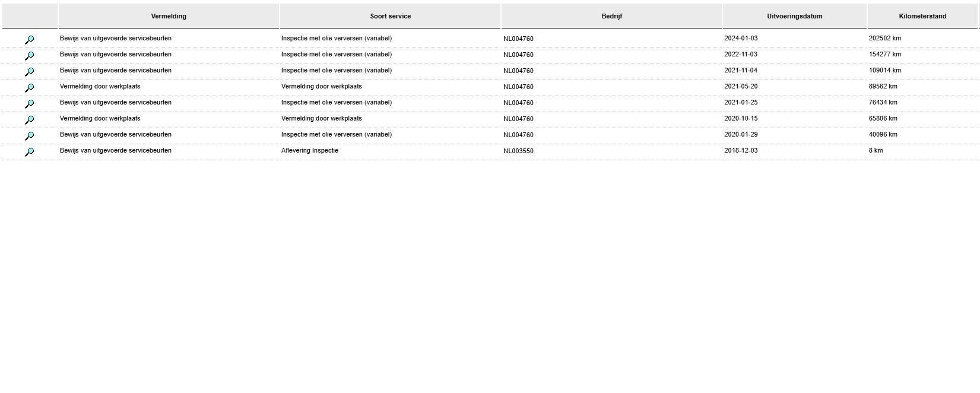
Task: Inspect the 2021-01-25 service record details
Action: tap(29, 104)
